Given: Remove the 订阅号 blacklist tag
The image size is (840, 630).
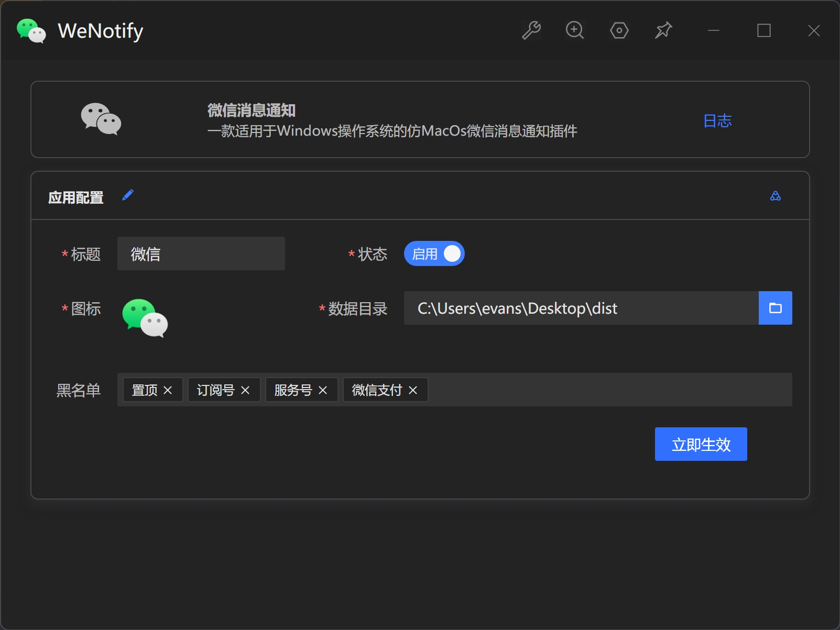Looking at the screenshot, I should (x=245, y=390).
